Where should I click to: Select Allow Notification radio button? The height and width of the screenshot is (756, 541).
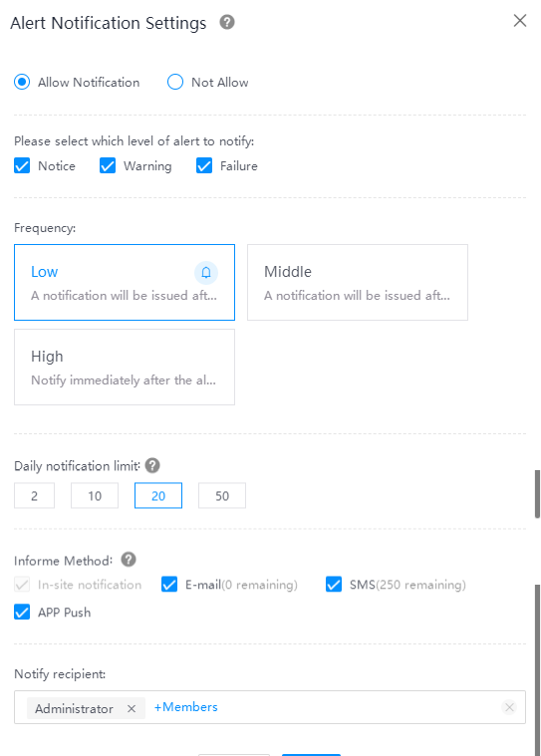pyautogui.click(x=22, y=82)
